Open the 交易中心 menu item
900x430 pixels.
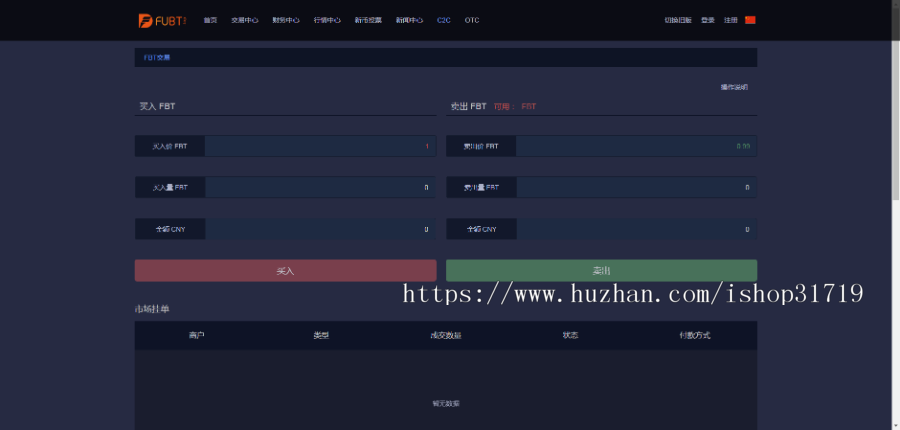(245, 20)
